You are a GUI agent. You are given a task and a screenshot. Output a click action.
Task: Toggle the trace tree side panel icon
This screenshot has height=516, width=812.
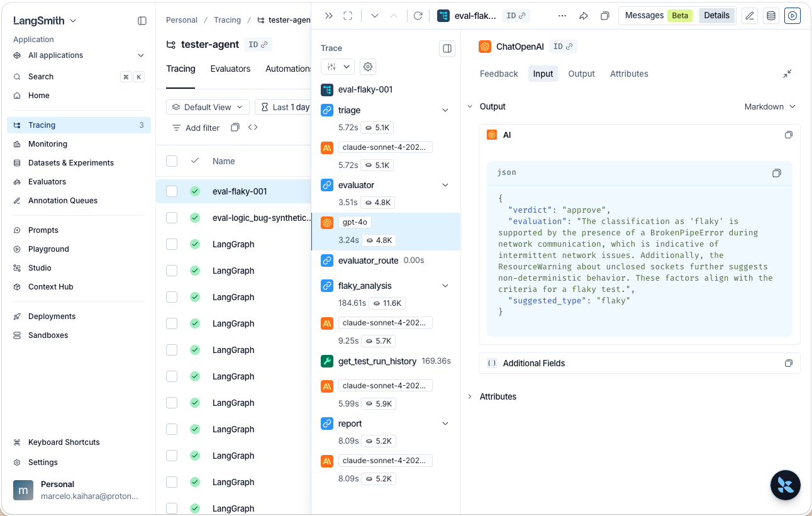[x=447, y=48]
